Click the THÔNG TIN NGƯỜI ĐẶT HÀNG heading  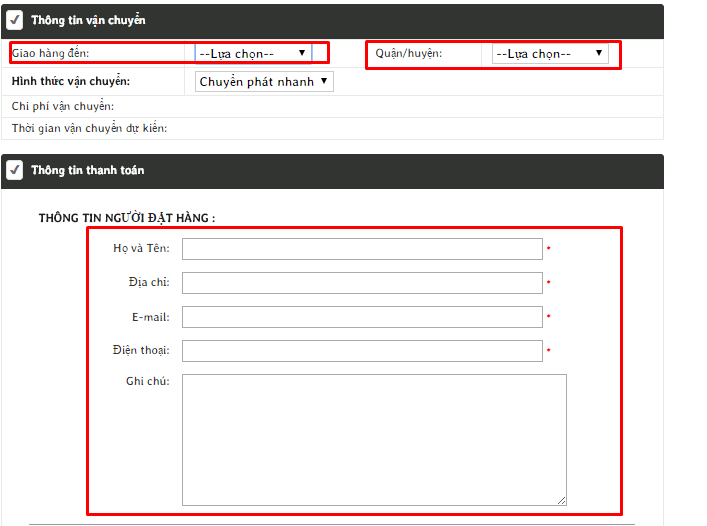pos(127,217)
